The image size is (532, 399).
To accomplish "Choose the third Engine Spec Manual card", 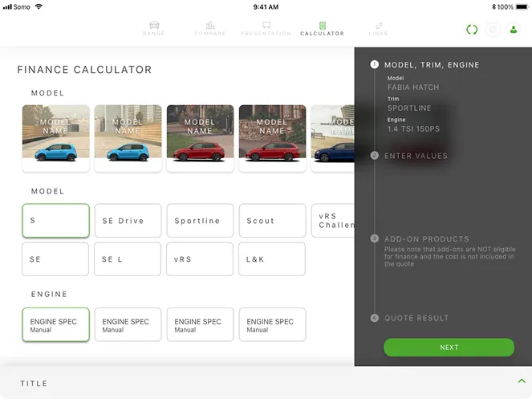I will [x=200, y=324].
